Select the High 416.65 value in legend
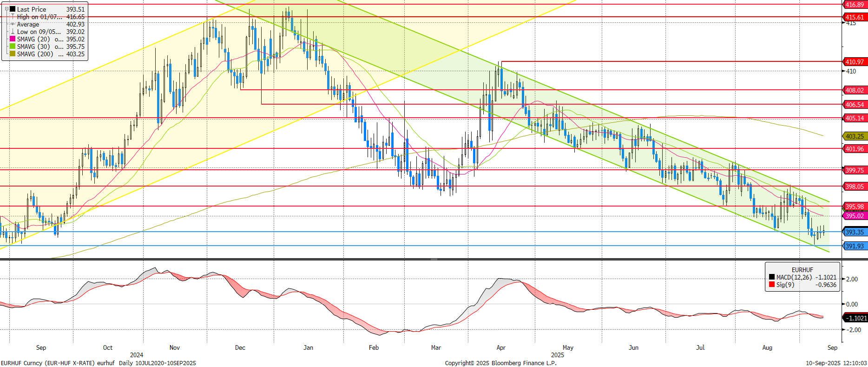 tap(75, 17)
